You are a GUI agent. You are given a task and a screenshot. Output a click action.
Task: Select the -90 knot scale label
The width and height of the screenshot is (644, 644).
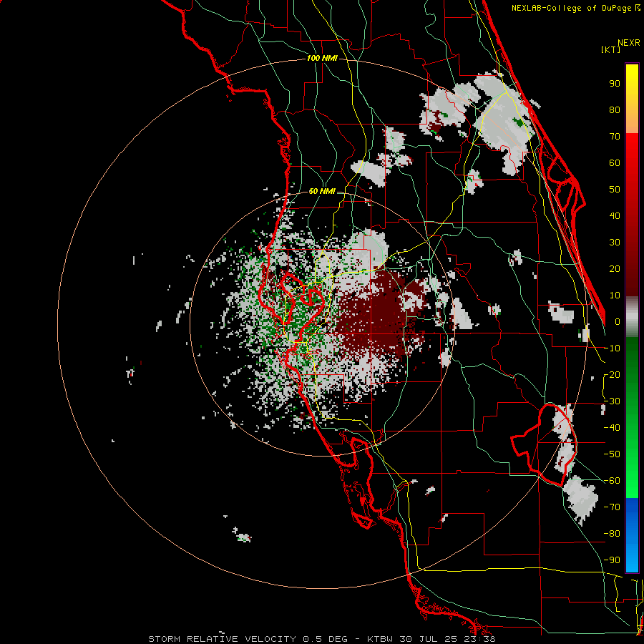(612, 560)
